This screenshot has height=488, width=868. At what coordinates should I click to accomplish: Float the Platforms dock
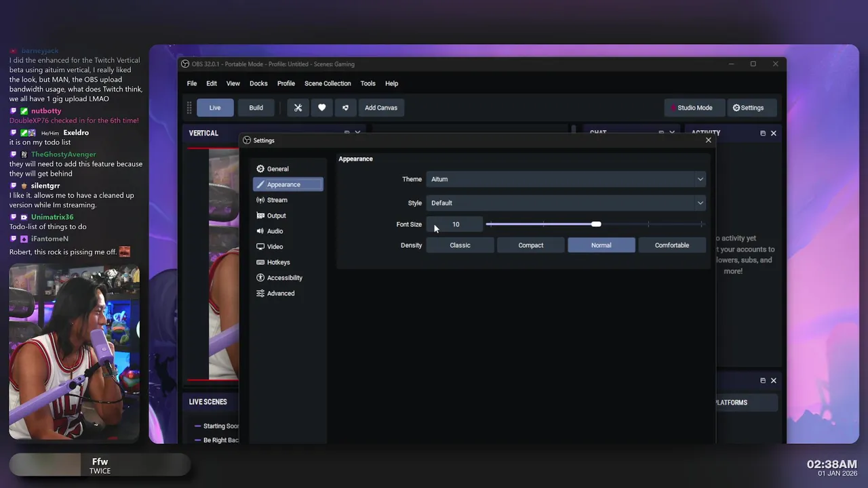[x=762, y=381]
